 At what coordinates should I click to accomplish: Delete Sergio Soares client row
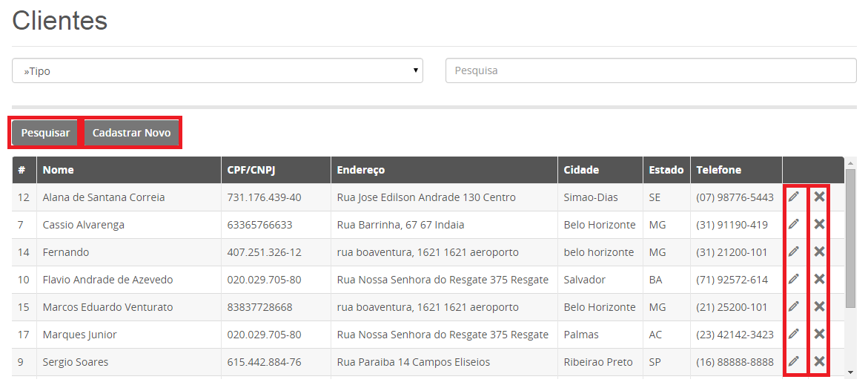[x=820, y=361]
